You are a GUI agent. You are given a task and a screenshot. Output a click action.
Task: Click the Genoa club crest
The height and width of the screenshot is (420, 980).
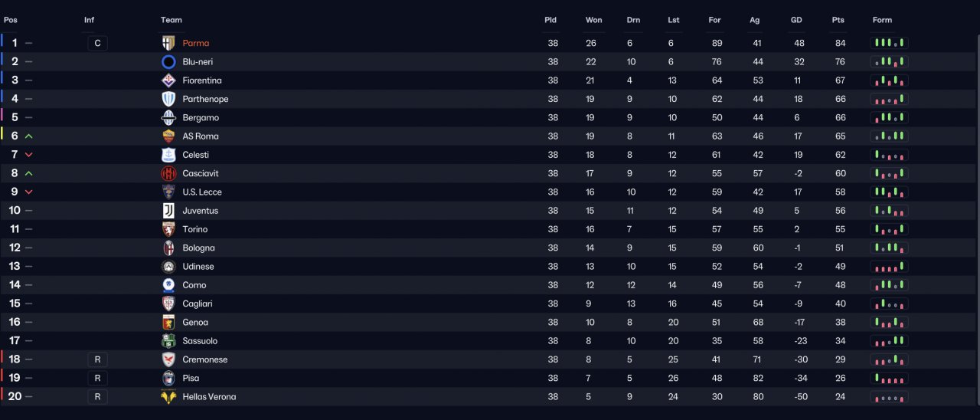pos(168,323)
